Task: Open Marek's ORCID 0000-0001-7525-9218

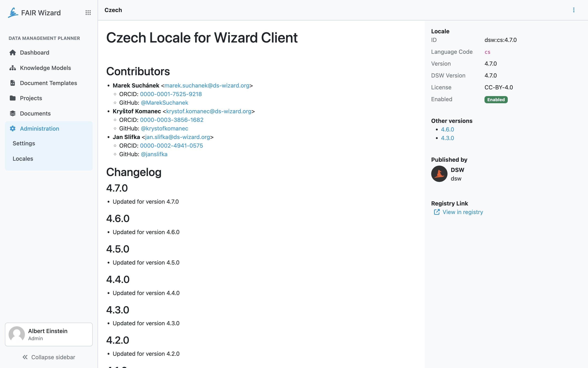Action: coord(171,94)
